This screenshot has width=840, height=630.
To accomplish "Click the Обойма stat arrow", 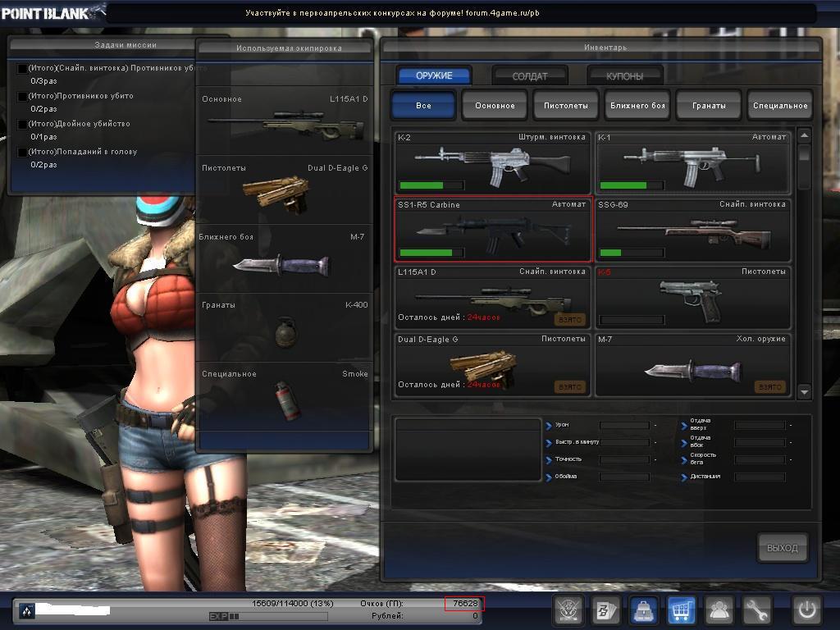I will (549, 477).
